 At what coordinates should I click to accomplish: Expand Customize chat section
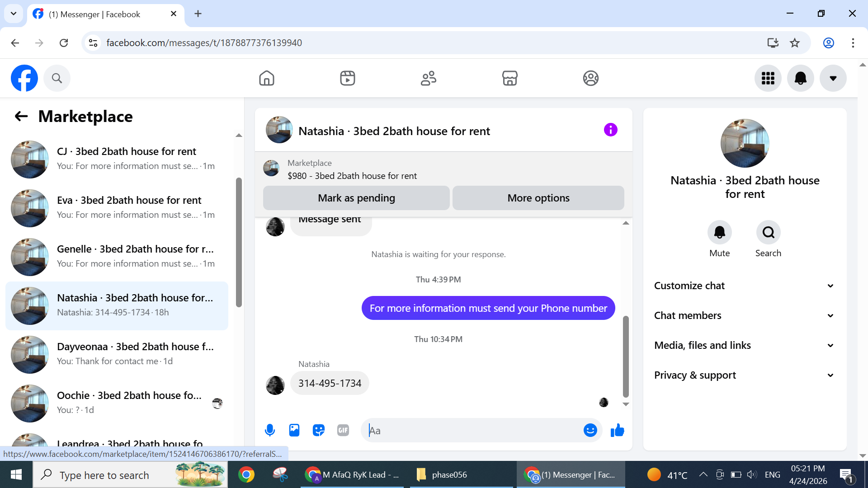coord(744,286)
